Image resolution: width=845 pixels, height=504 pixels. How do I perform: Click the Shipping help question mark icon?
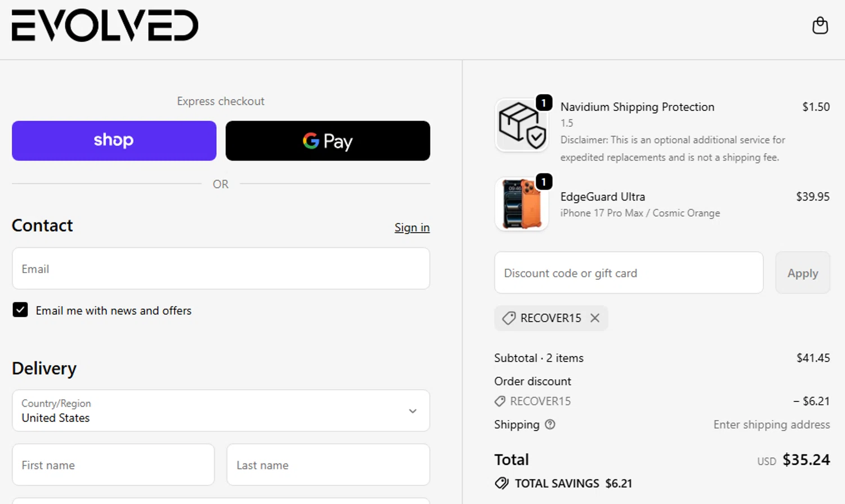coord(550,425)
